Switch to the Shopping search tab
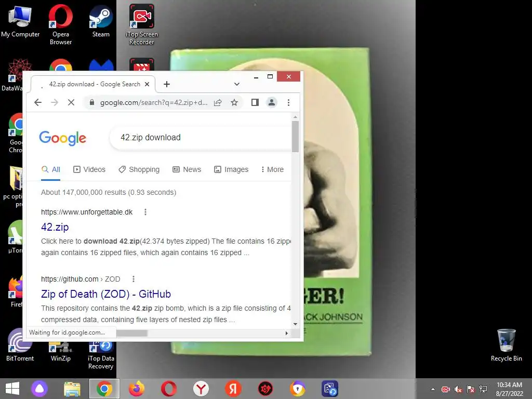532x399 pixels. click(x=139, y=169)
